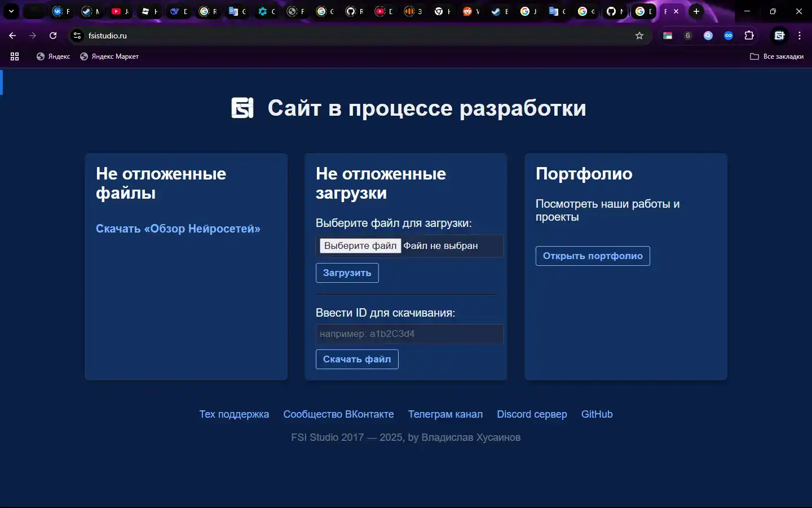Click the magnifier extension icon
The image size is (812, 508).
(x=708, y=36)
